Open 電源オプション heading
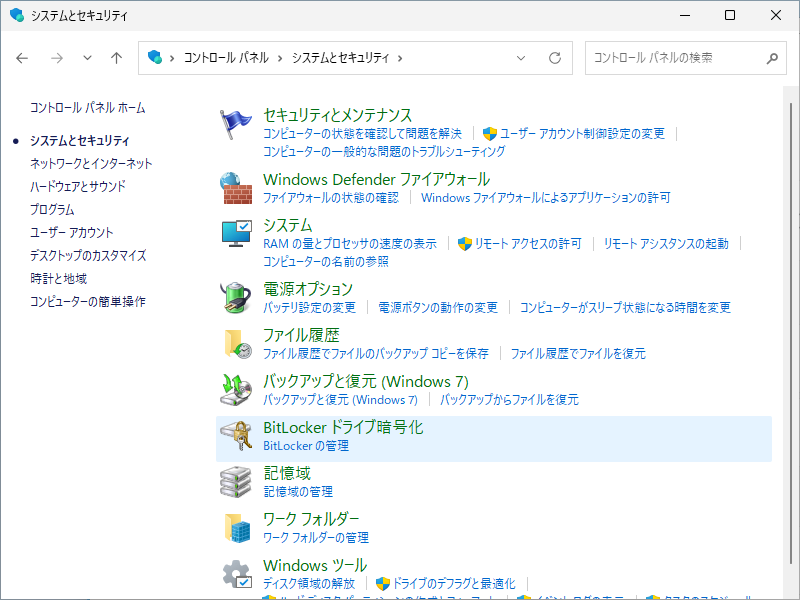Viewport: 800px width, 600px height. click(308, 289)
